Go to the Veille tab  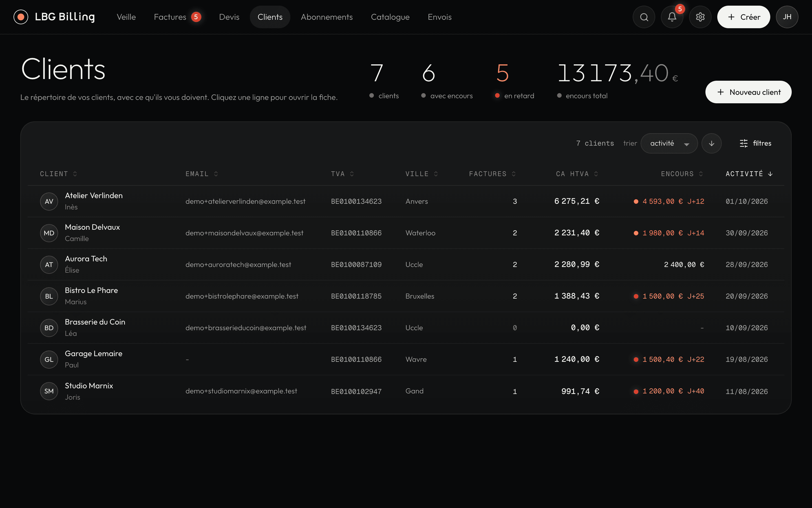pos(126,17)
